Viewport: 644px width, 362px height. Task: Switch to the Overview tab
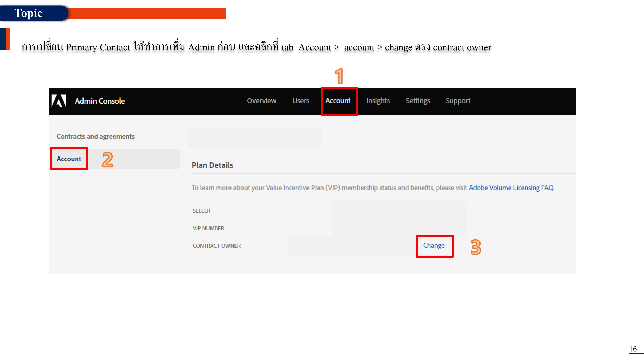(261, 101)
